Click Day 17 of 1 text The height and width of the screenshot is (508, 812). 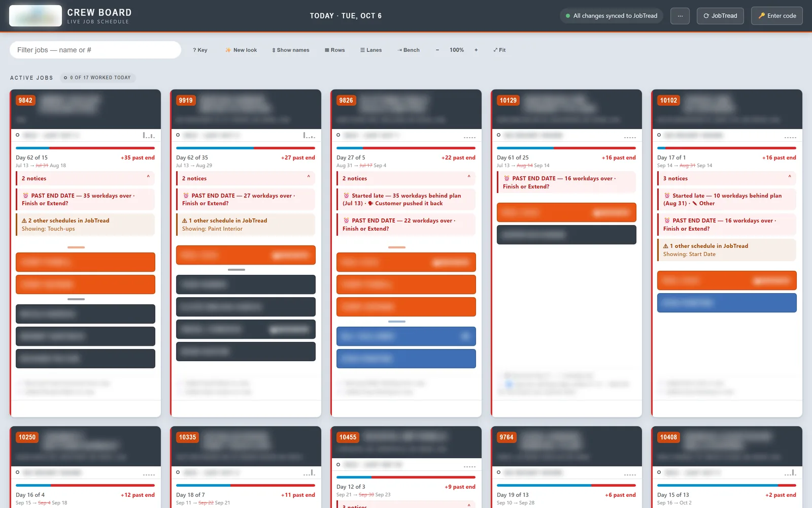pos(671,157)
